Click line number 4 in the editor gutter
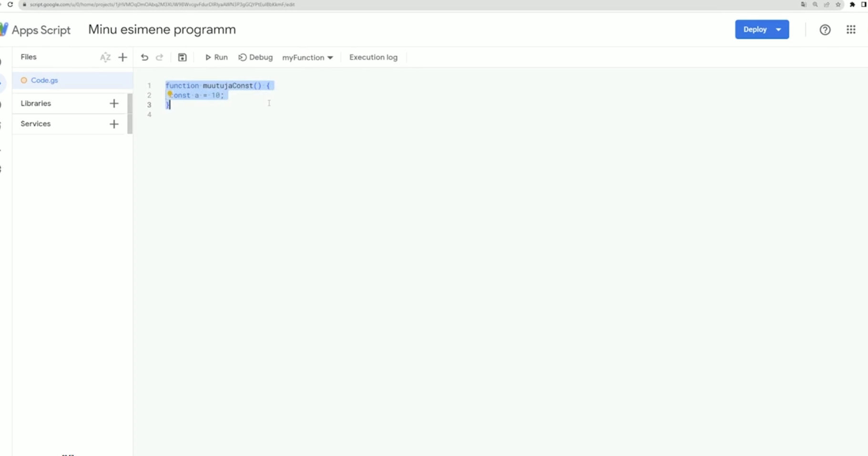868x456 pixels. coord(149,115)
